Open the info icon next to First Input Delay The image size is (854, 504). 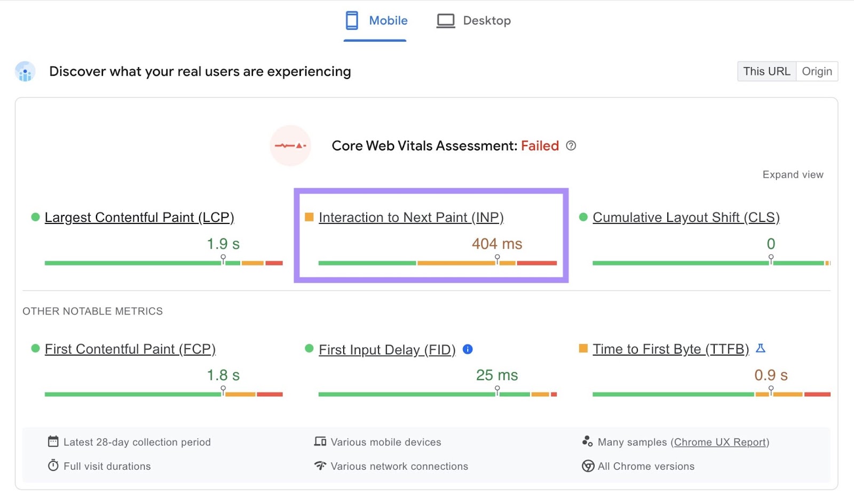click(468, 349)
